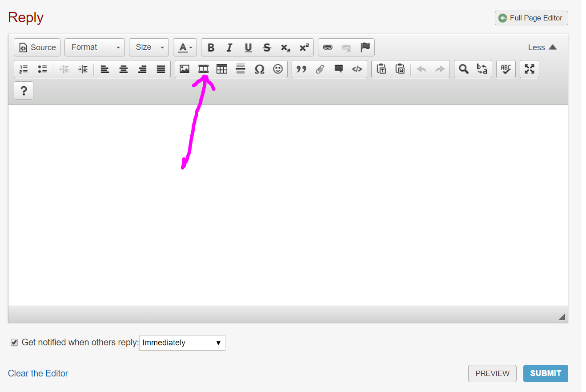Open the Format dropdown

95,47
